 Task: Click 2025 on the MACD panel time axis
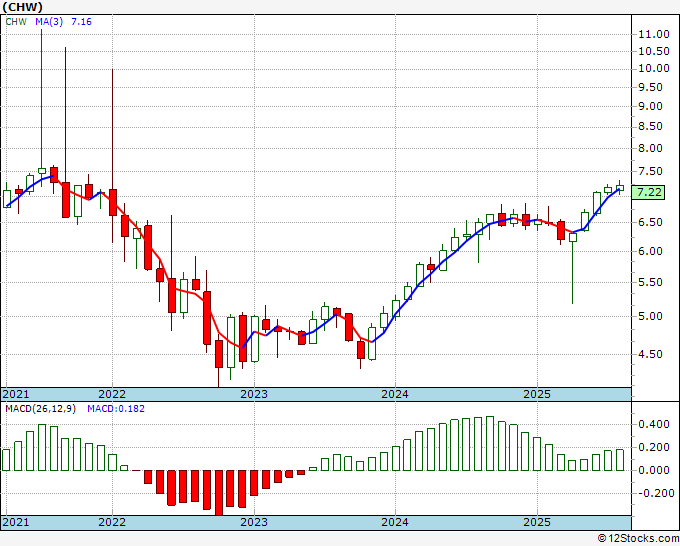(x=537, y=522)
